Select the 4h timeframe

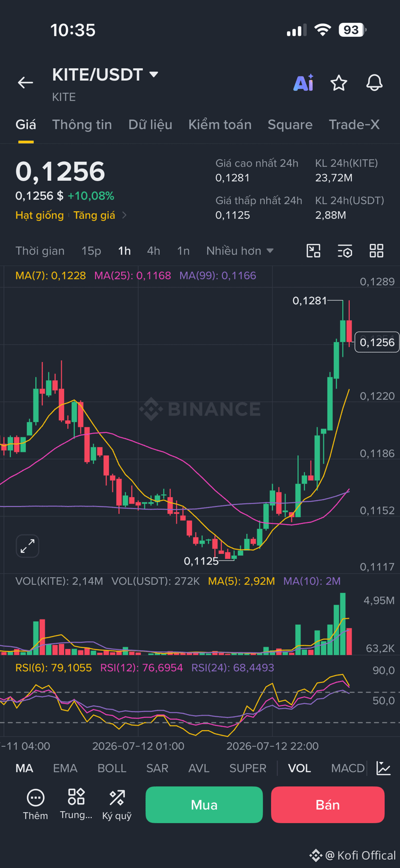154,251
